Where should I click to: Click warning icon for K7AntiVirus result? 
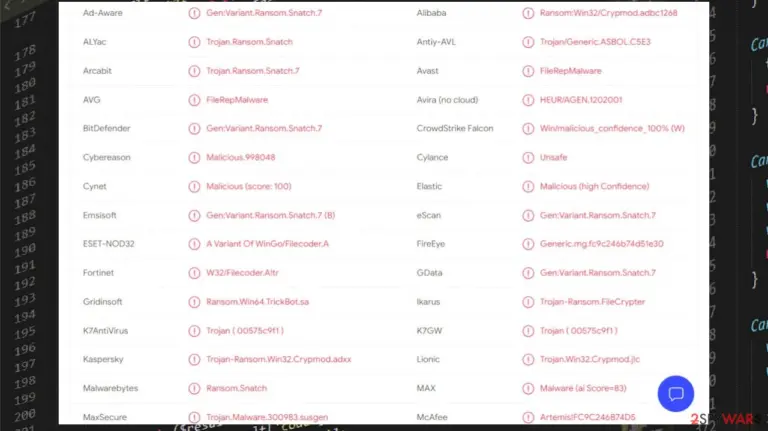click(x=194, y=331)
